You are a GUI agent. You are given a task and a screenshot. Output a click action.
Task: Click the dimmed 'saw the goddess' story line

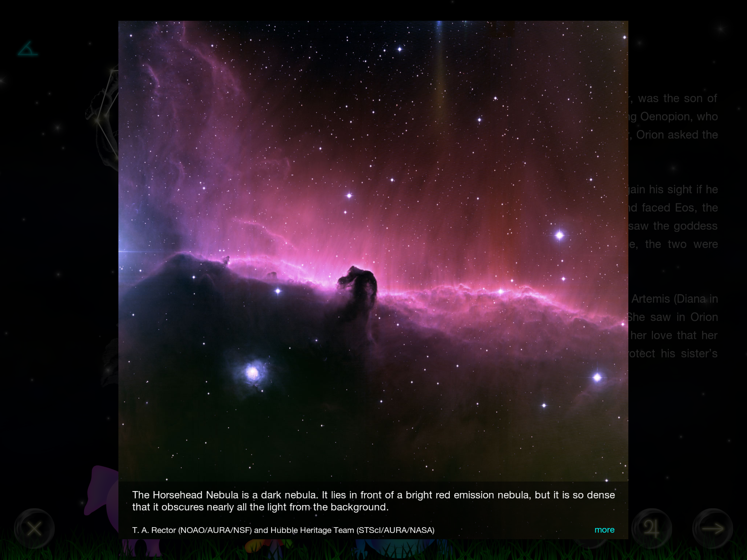[x=673, y=226]
